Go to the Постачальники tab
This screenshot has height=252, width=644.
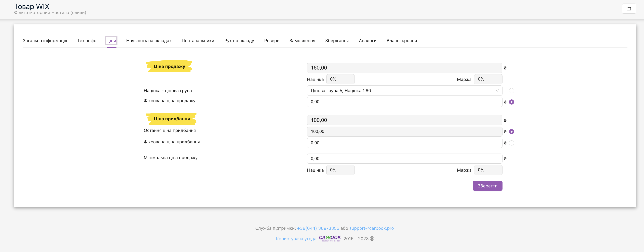click(x=198, y=41)
